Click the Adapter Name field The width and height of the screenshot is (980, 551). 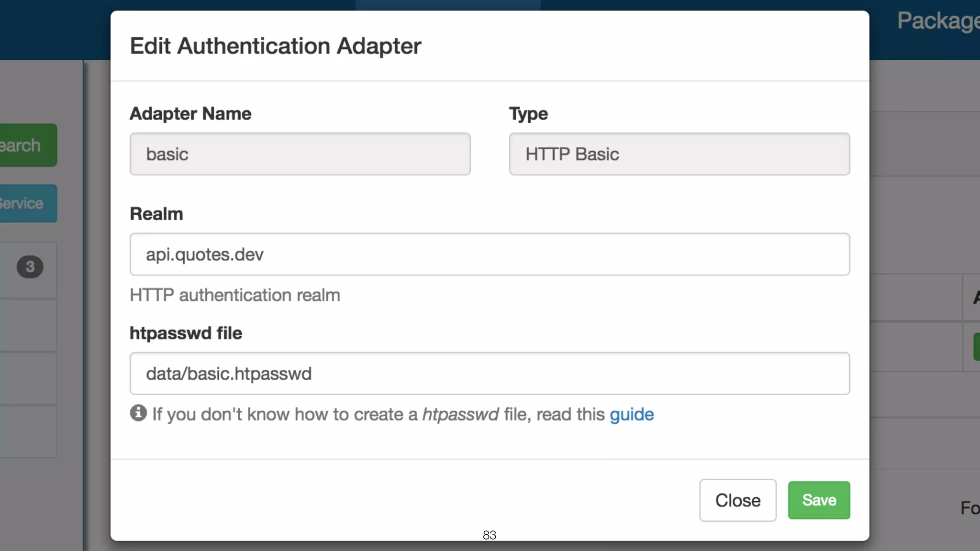coord(300,154)
